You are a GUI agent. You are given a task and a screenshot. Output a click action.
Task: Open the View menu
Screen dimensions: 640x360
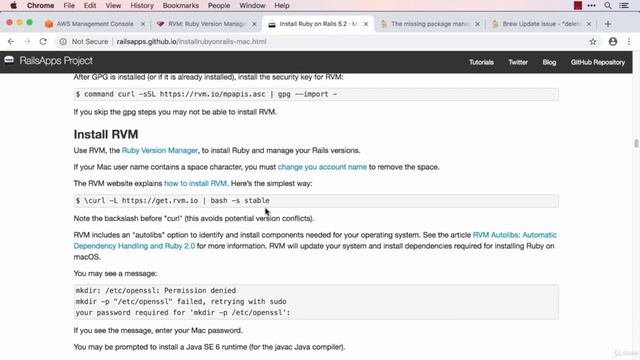pyautogui.click(x=113, y=6)
